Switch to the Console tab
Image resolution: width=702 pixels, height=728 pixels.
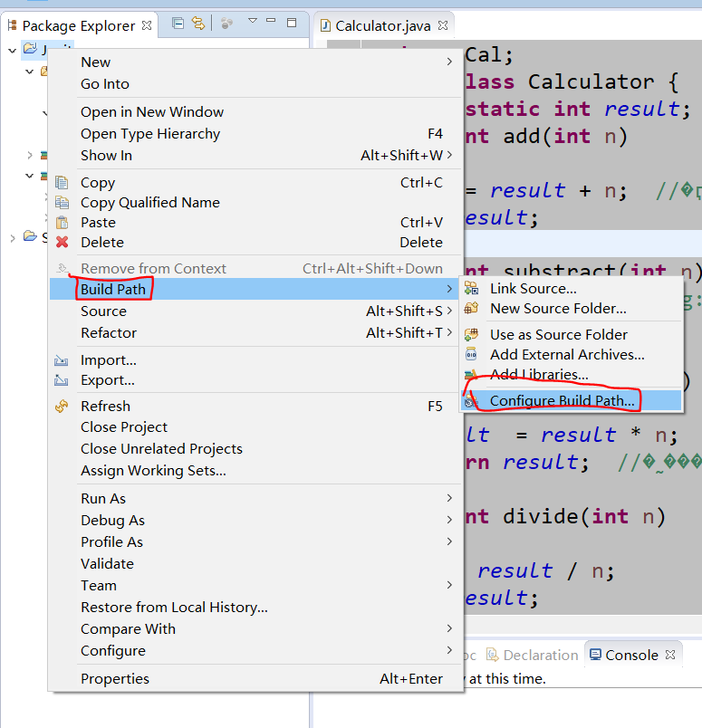tap(631, 655)
